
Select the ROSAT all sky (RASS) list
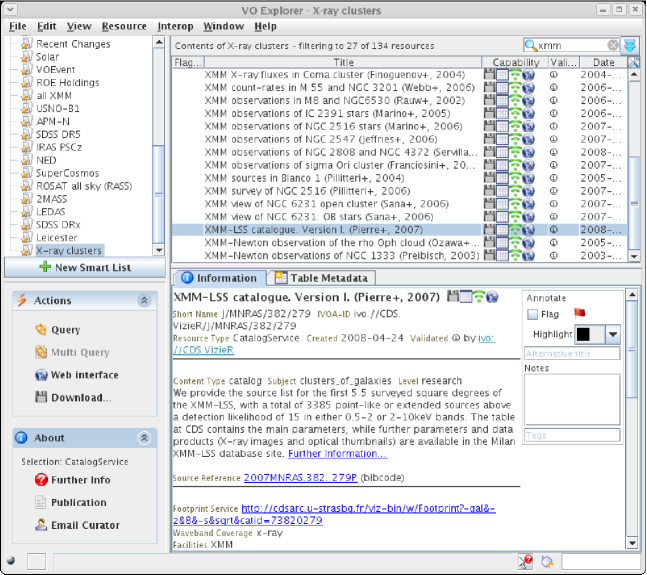(84, 186)
